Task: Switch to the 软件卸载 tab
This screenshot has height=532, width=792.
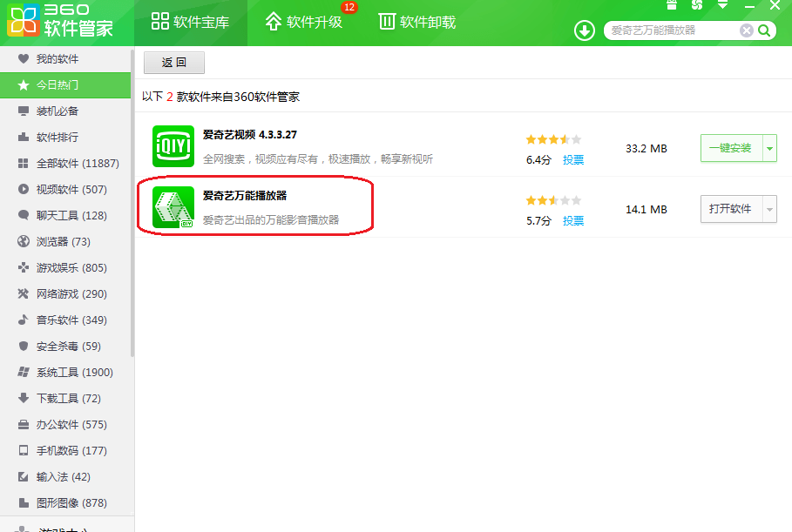Action: (x=417, y=23)
